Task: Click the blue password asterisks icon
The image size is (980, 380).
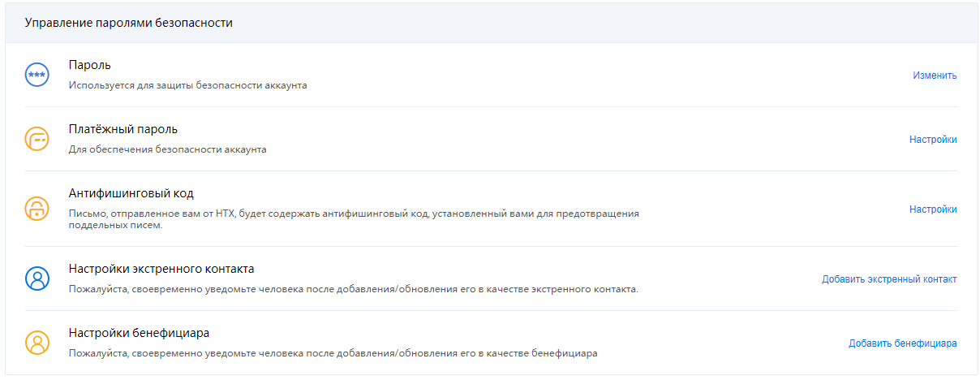Action: [37, 75]
